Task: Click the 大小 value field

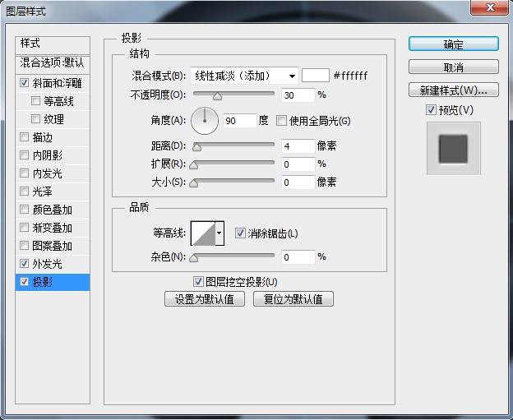Action: point(298,182)
